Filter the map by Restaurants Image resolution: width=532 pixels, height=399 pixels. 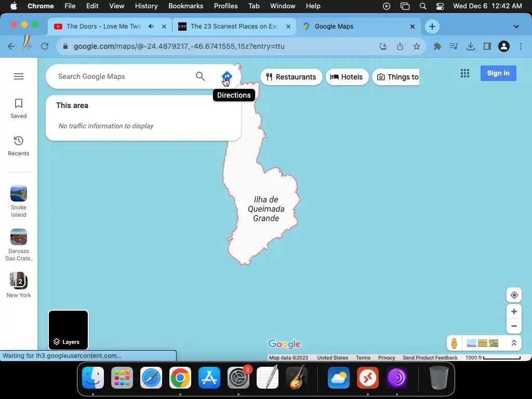click(291, 77)
